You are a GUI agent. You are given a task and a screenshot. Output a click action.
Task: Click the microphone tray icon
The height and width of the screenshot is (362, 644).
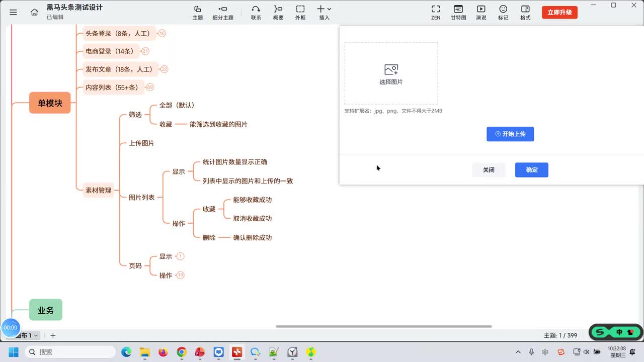coord(532,352)
